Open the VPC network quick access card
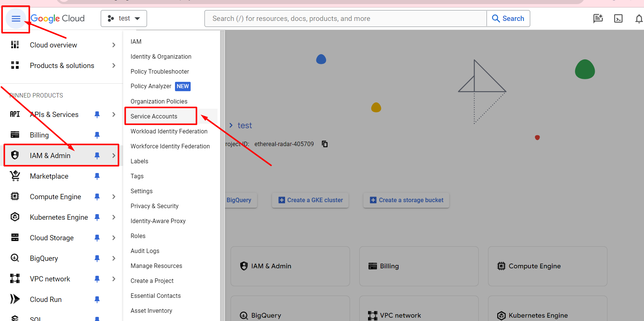This screenshot has width=644, height=321. [x=419, y=309]
